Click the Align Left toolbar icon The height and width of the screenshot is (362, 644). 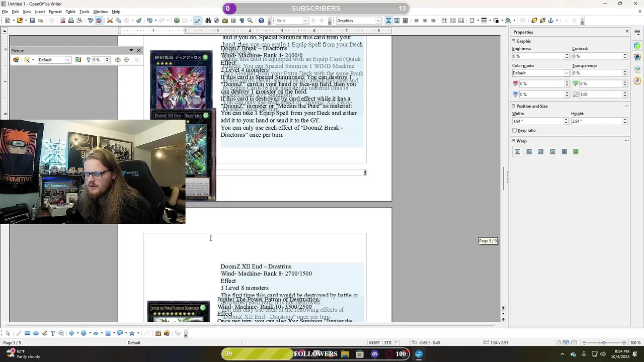[x=417, y=21]
